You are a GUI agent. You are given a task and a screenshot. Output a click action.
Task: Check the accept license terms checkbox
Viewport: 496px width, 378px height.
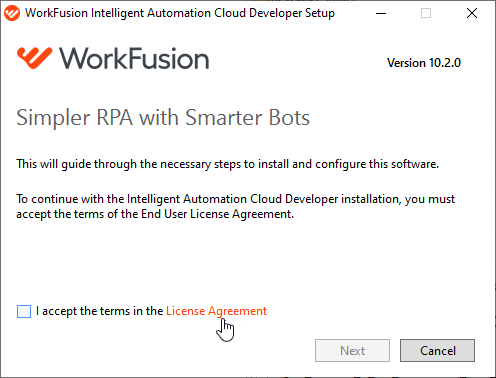[x=24, y=311]
